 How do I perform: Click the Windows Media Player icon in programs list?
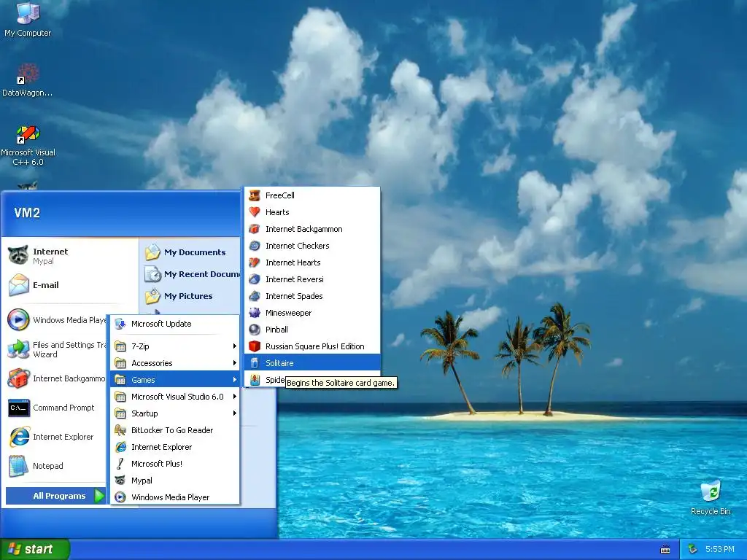click(120, 497)
